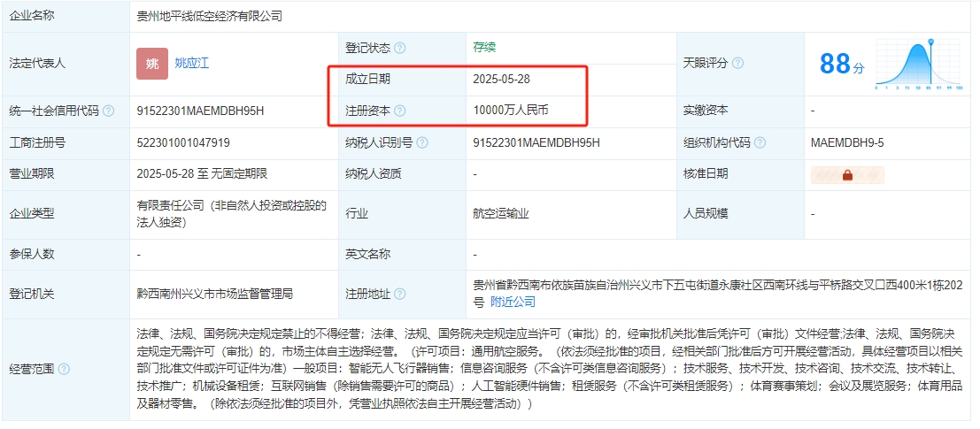Click help icon beside 经营范围
The image size is (980, 429).
pyautogui.click(x=64, y=369)
